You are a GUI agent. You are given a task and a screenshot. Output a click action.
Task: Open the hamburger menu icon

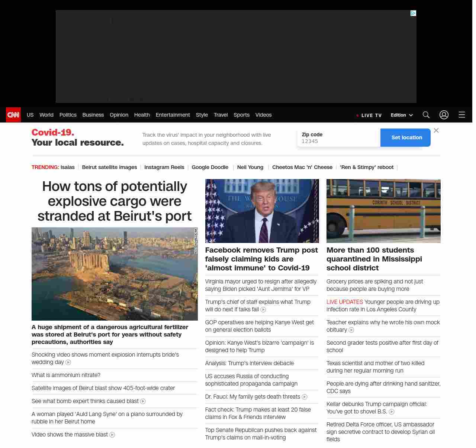click(x=461, y=115)
